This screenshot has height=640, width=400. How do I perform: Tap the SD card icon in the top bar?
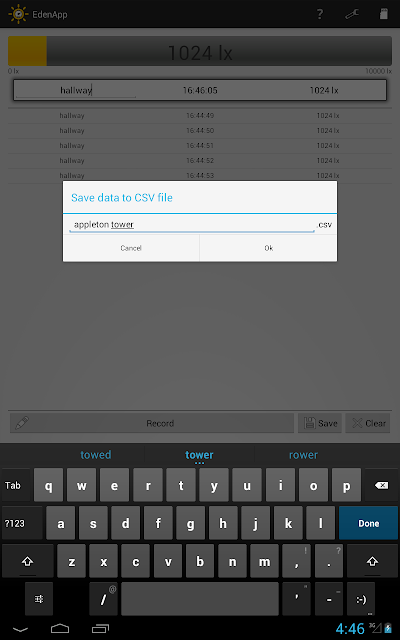[x=383, y=14]
